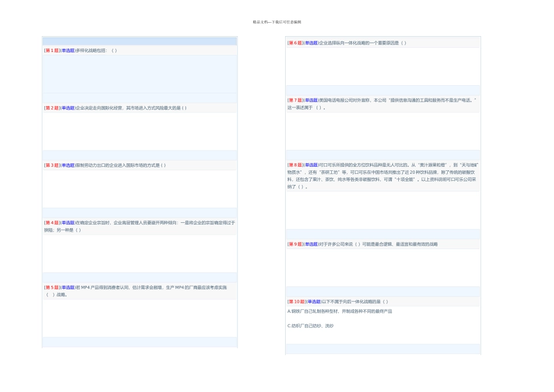Click the 第5题 question number label

[x=52, y=288]
